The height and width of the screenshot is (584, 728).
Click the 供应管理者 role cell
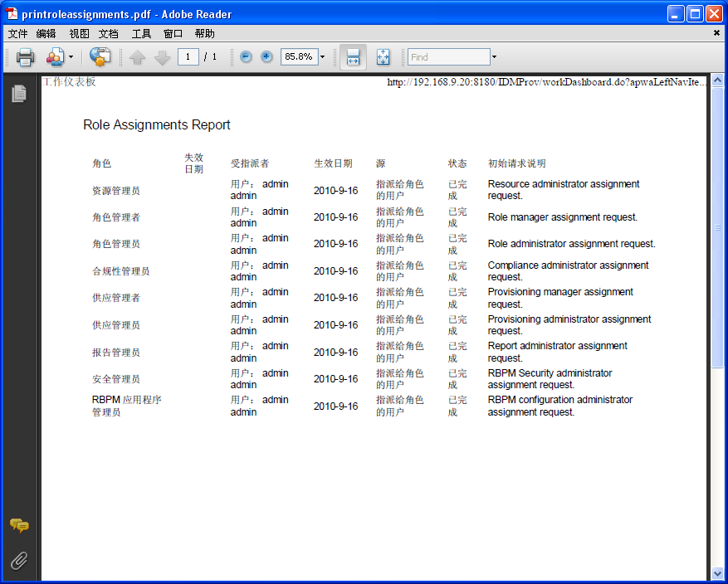tap(116, 297)
